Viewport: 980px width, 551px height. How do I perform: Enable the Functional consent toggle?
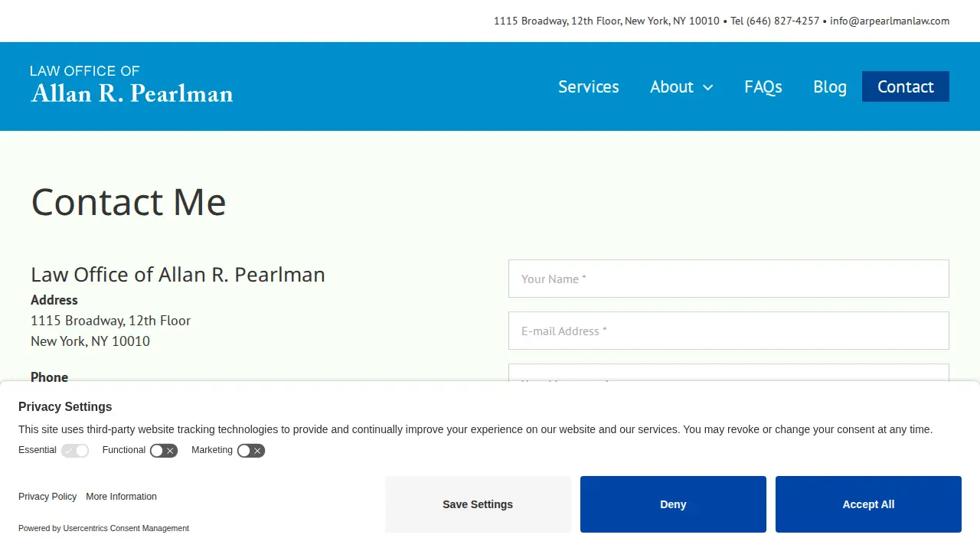click(x=164, y=451)
